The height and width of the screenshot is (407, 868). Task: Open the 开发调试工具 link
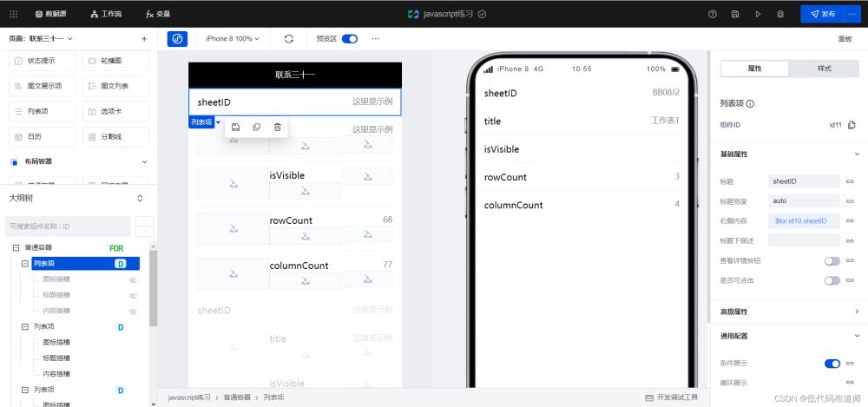(x=672, y=397)
